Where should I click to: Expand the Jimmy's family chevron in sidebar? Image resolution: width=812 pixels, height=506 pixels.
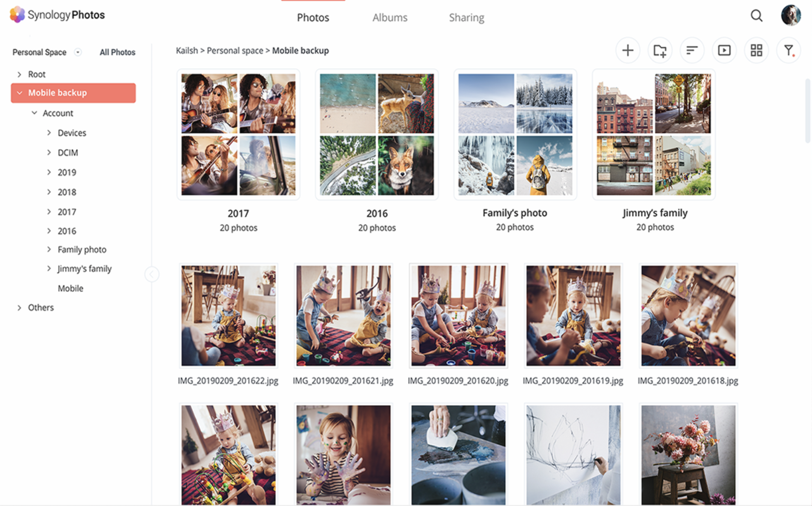point(49,268)
